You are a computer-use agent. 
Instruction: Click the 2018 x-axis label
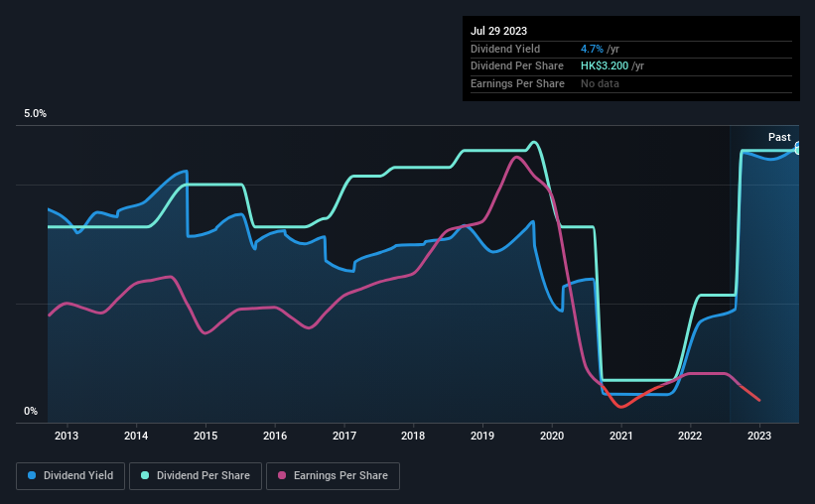413,436
